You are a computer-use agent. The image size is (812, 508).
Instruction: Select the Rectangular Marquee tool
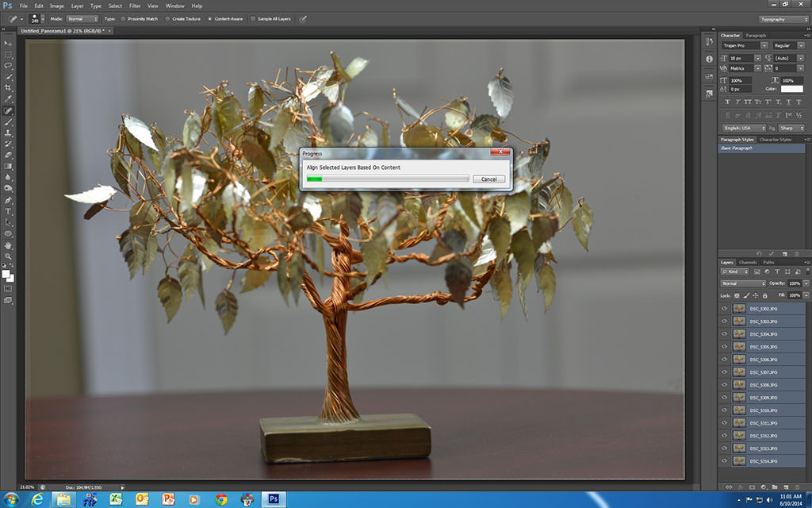coord(8,55)
